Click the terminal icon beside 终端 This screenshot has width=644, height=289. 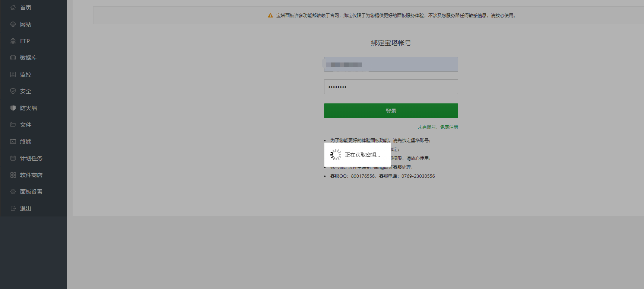pos(13,141)
